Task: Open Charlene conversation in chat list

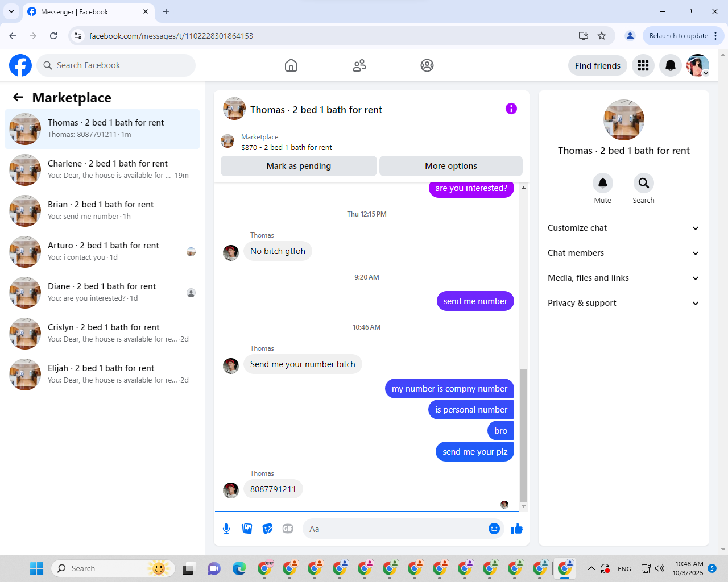Action: tap(102, 170)
